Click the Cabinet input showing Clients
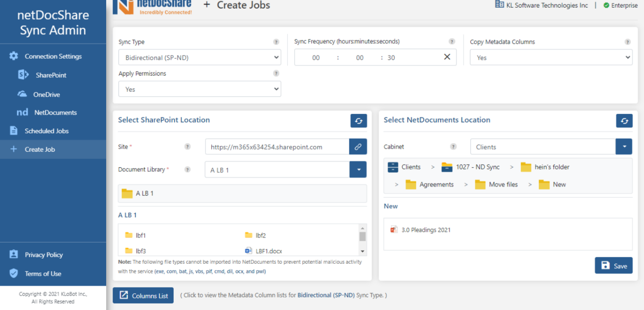 [543, 147]
